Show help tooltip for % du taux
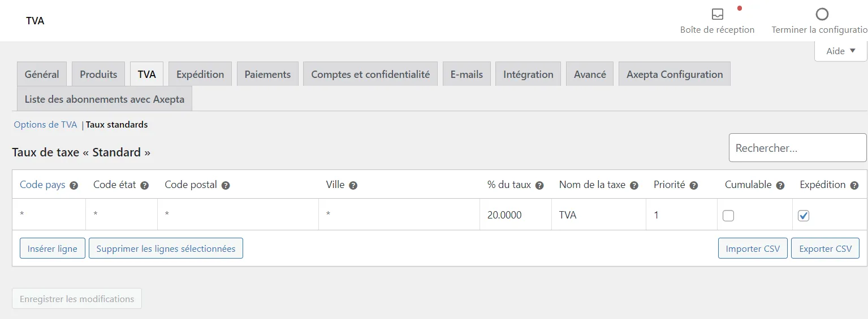868x319 pixels. [x=539, y=185]
